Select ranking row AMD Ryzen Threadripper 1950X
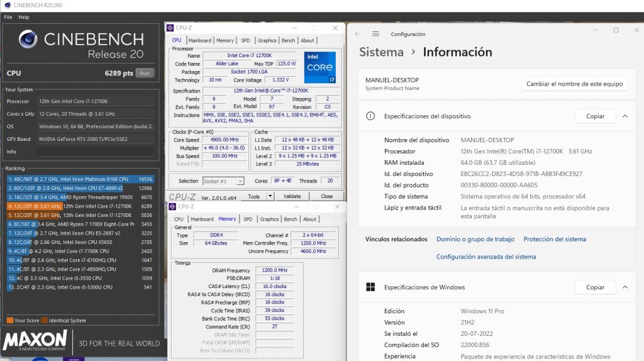Viewport: 644px width, 361px height. pyautogui.click(x=80, y=197)
